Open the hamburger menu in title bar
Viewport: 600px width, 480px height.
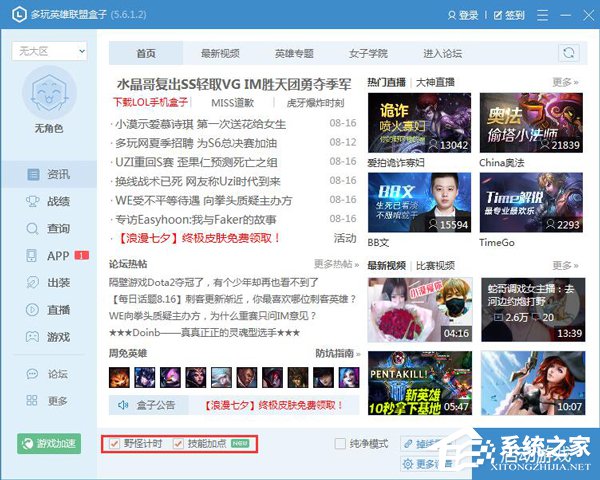[x=543, y=15]
